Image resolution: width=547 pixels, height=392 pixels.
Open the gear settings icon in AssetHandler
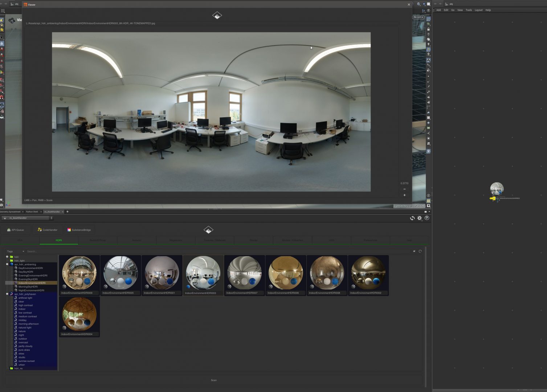420,218
